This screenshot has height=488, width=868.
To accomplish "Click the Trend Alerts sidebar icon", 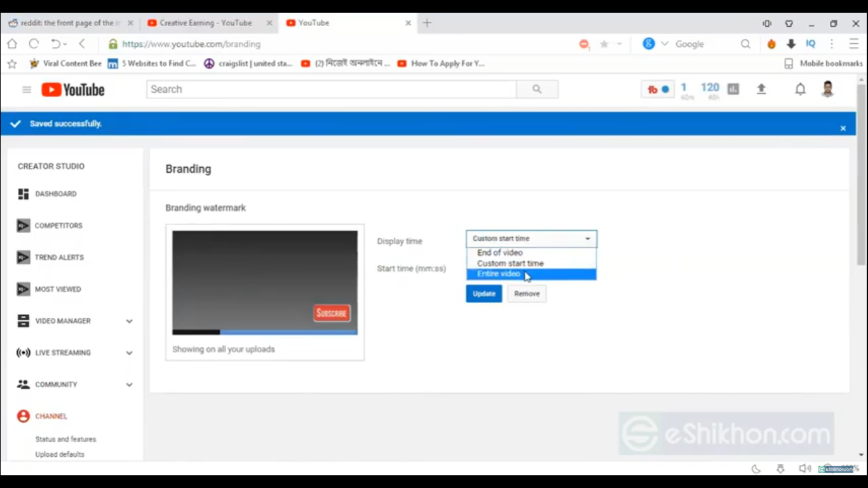I will tap(24, 257).
